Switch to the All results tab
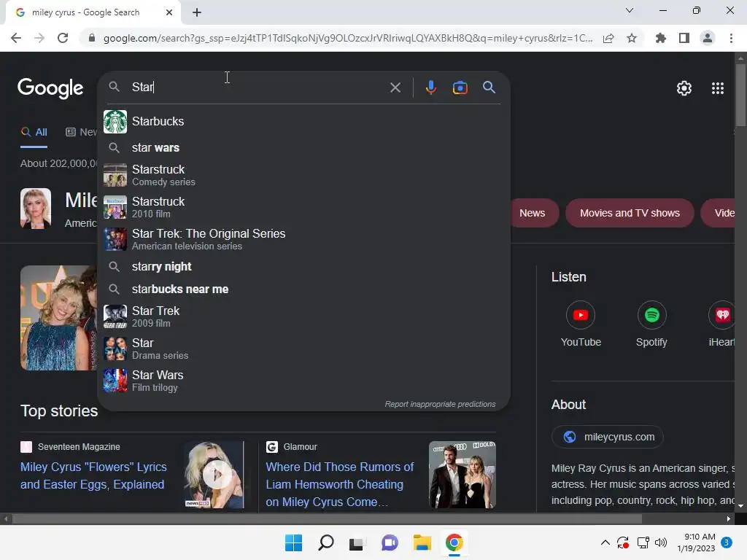This screenshot has width=747, height=560. tap(34, 133)
